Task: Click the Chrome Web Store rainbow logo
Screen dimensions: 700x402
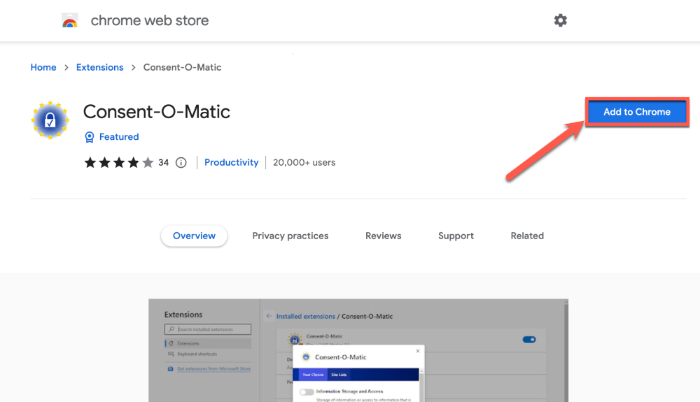Action: (x=70, y=21)
